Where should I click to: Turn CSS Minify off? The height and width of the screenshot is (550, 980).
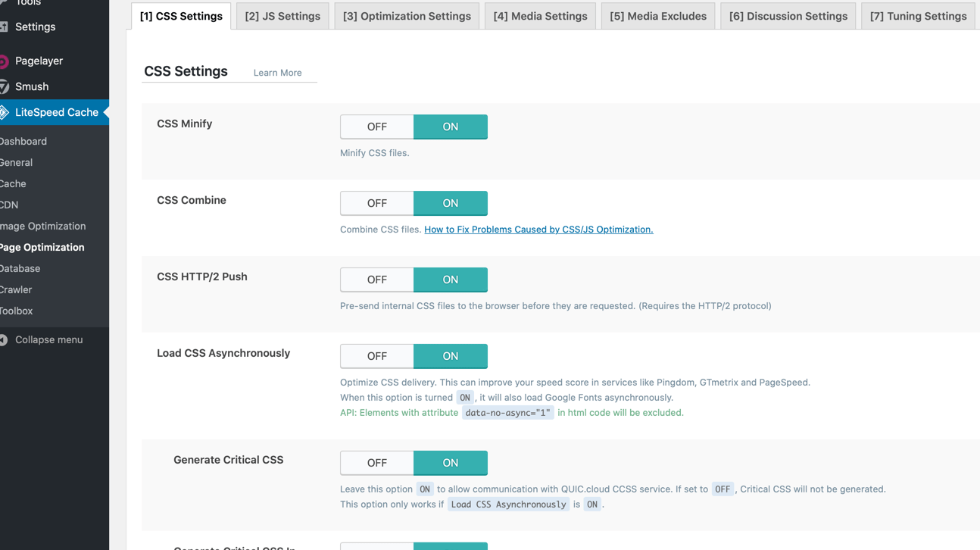[376, 127]
